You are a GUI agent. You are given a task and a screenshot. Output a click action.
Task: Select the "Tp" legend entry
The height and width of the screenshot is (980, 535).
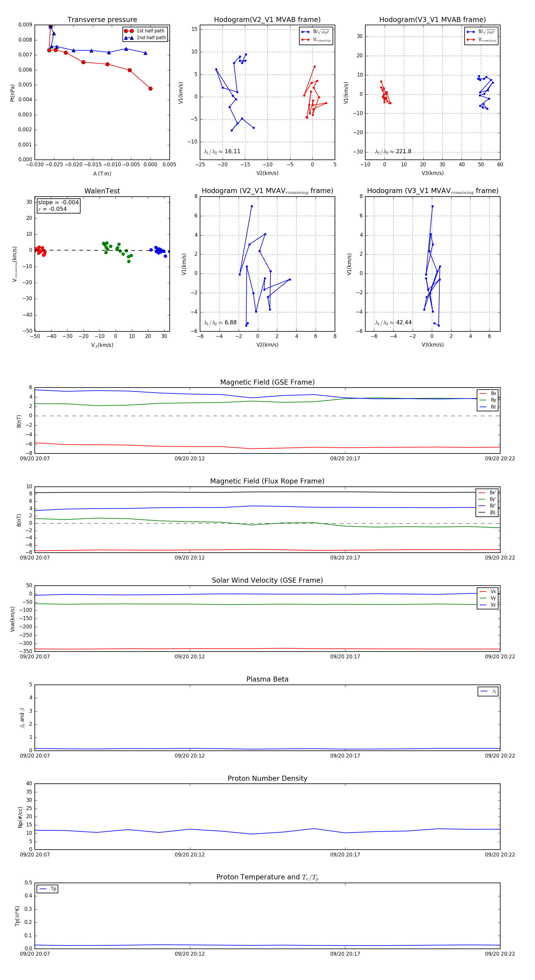(48, 889)
